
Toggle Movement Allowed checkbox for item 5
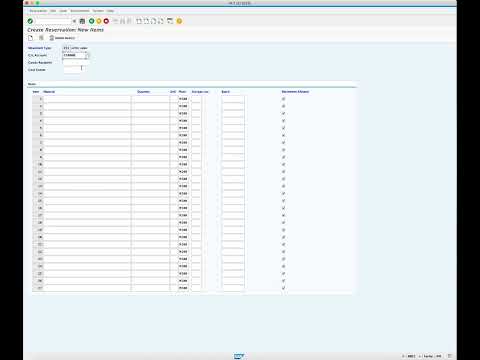[x=283, y=128]
